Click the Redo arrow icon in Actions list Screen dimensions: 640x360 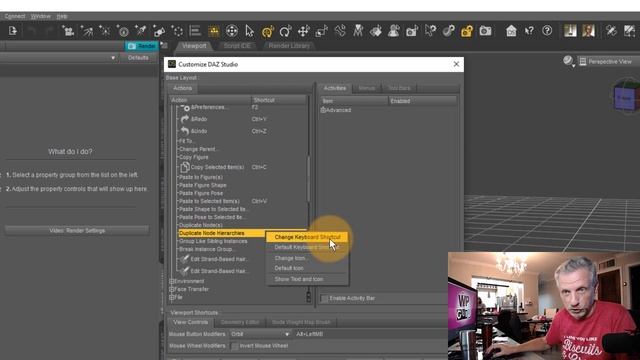[x=185, y=119]
